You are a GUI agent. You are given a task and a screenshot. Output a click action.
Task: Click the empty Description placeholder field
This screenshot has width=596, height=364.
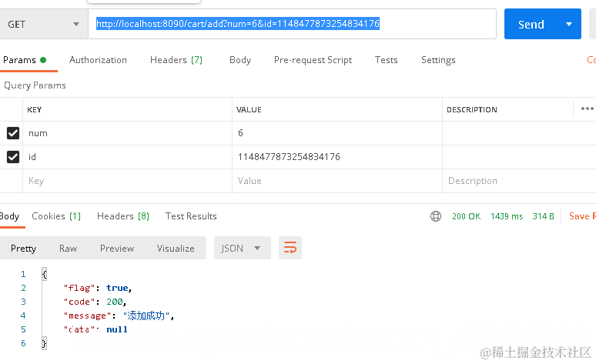tap(519, 181)
